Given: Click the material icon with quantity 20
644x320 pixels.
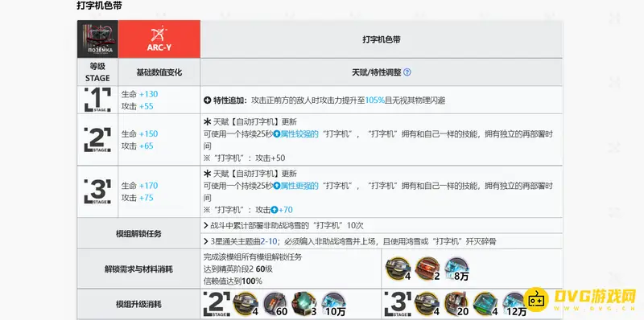Looking at the screenshot, I should click(456, 304).
